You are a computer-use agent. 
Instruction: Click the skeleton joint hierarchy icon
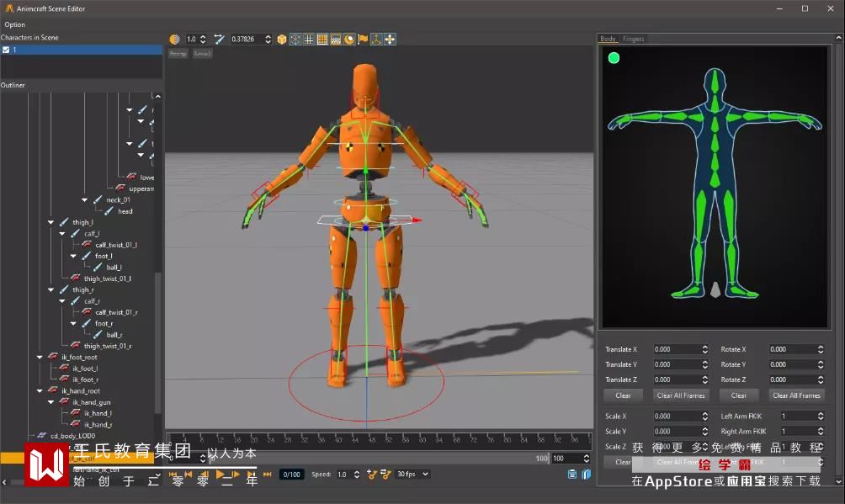(376, 40)
